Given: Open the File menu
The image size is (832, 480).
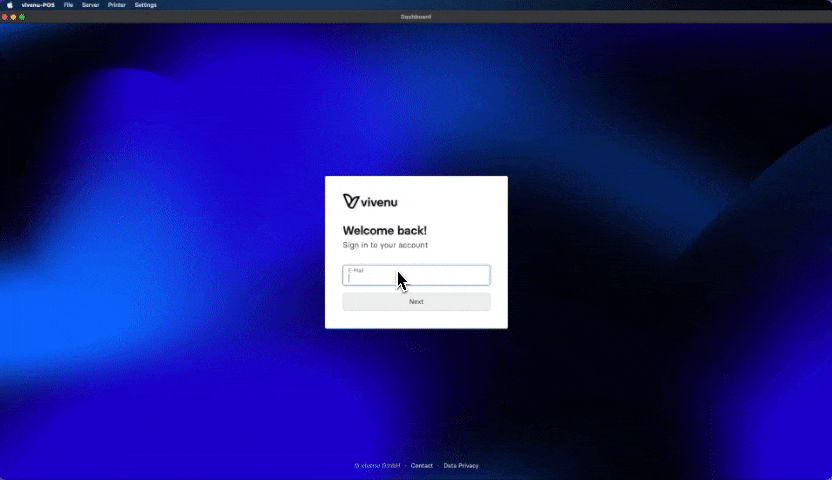Looking at the screenshot, I should point(69,5).
